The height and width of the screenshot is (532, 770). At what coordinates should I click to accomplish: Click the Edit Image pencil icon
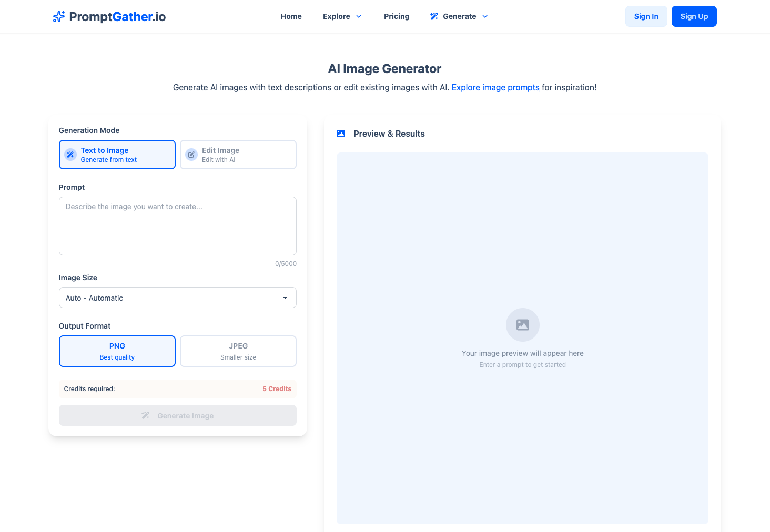[x=191, y=155]
